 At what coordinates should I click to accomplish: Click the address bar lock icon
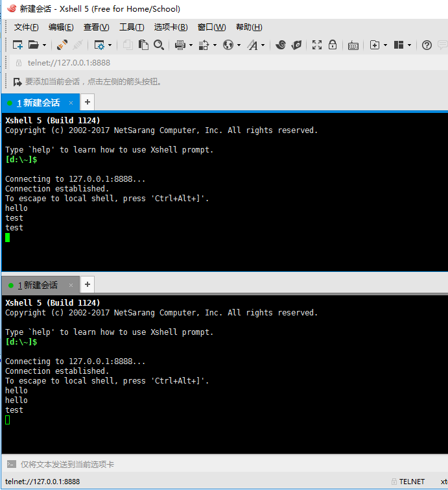[19, 63]
